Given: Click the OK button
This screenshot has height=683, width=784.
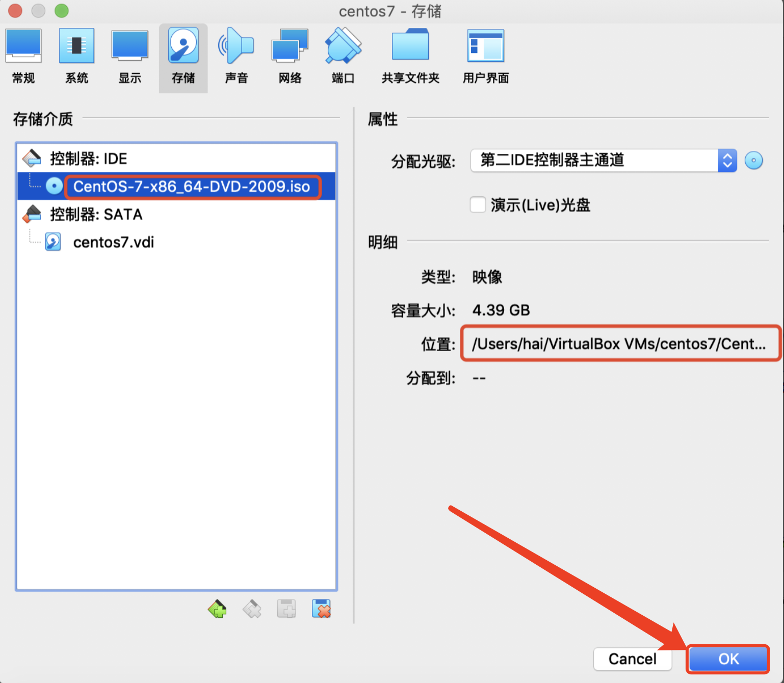Looking at the screenshot, I should (x=728, y=659).
